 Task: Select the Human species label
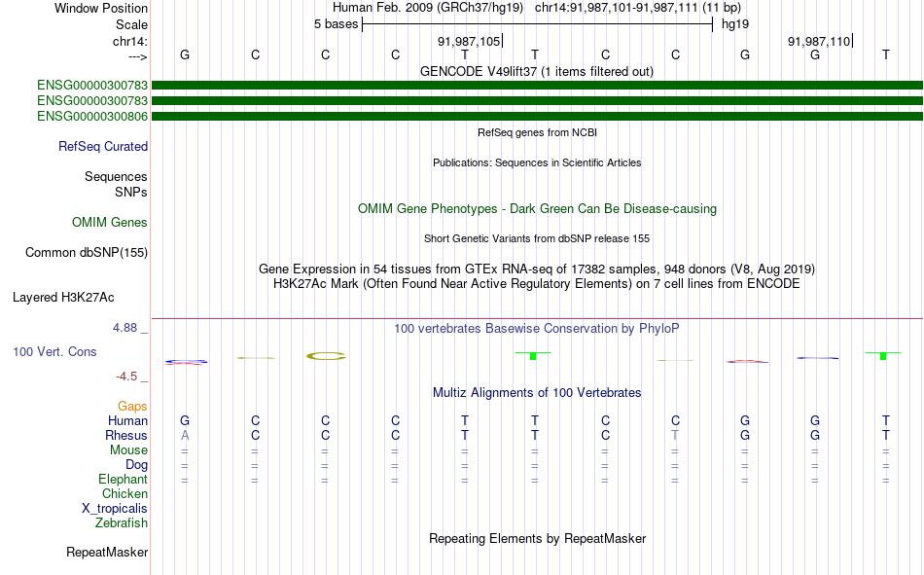127,420
